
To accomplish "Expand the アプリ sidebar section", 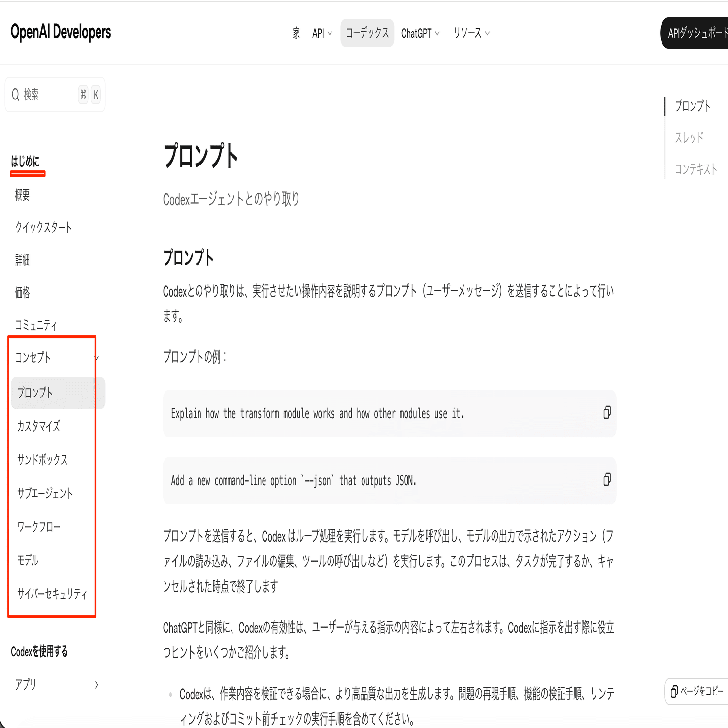I will coord(57,684).
